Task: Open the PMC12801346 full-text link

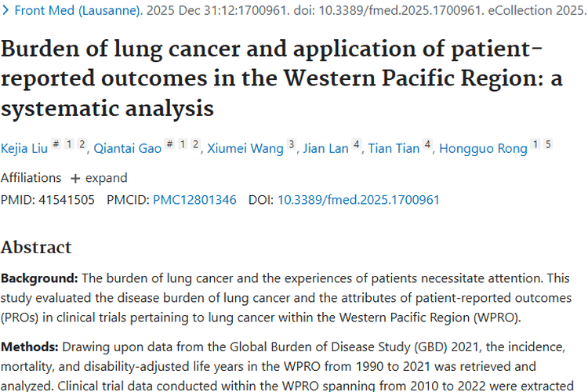Action: [x=194, y=200]
